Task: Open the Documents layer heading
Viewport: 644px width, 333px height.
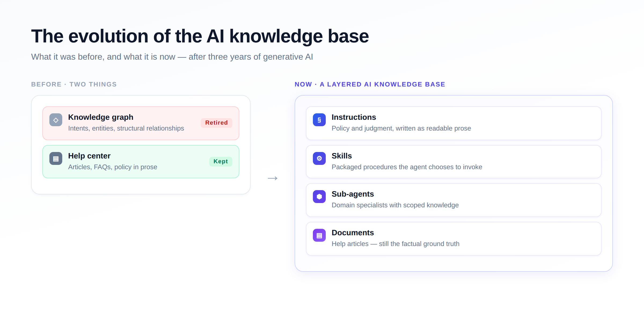Action: tap(353, 233)
